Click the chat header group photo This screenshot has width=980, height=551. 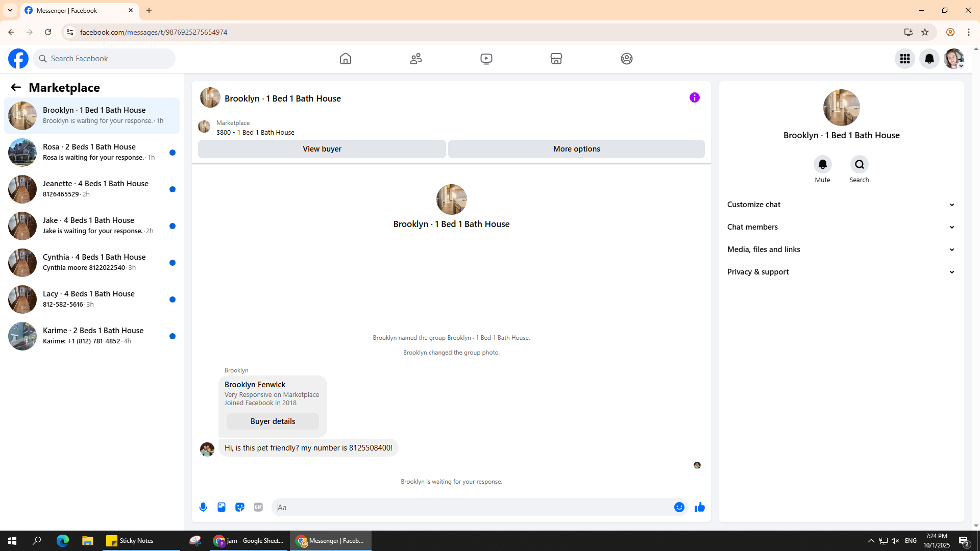[x=210, y=97]
